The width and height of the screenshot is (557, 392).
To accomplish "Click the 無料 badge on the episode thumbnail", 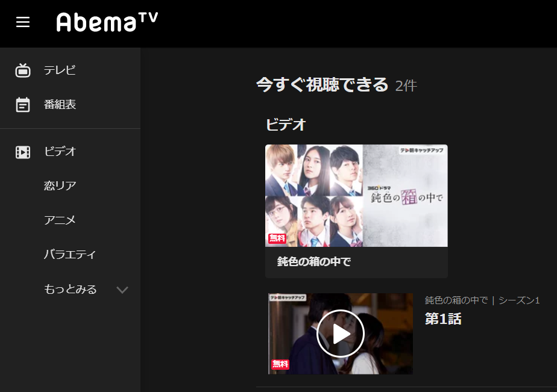I will [x=280, y=364].
